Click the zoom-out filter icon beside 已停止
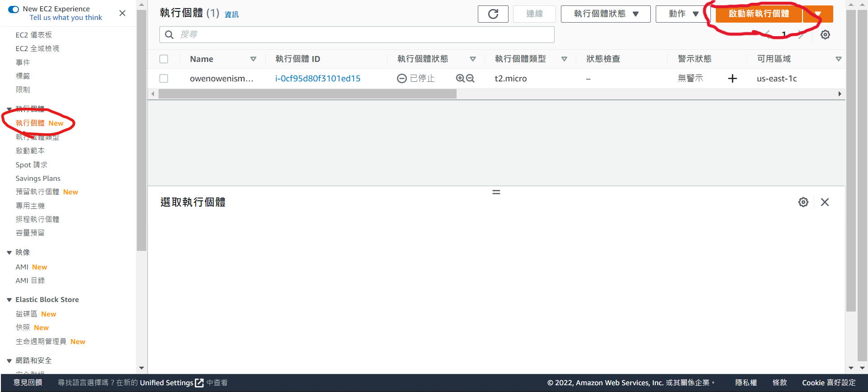 pos(470,78)
